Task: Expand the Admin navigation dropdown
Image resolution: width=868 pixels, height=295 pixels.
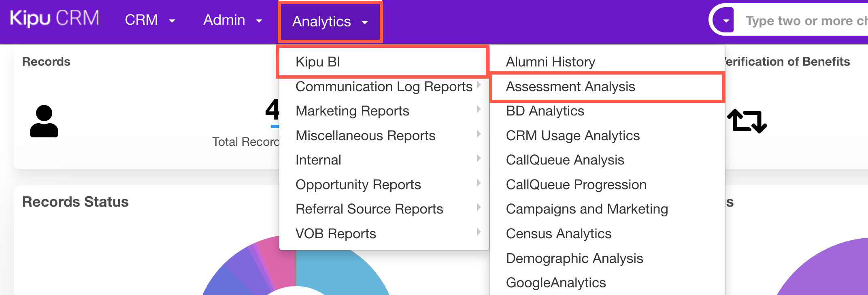Action: (x=232, y=20)
